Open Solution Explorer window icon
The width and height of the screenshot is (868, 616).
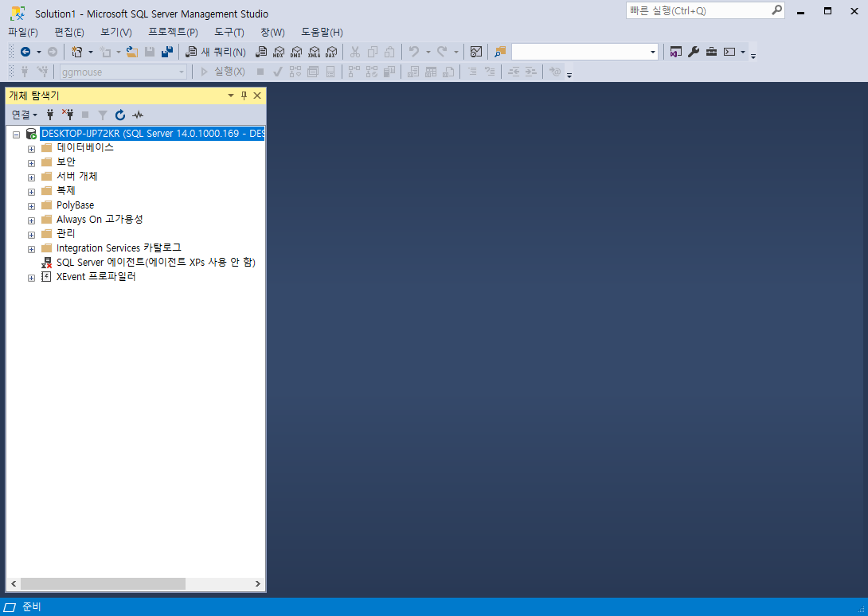tap(676, 52)
